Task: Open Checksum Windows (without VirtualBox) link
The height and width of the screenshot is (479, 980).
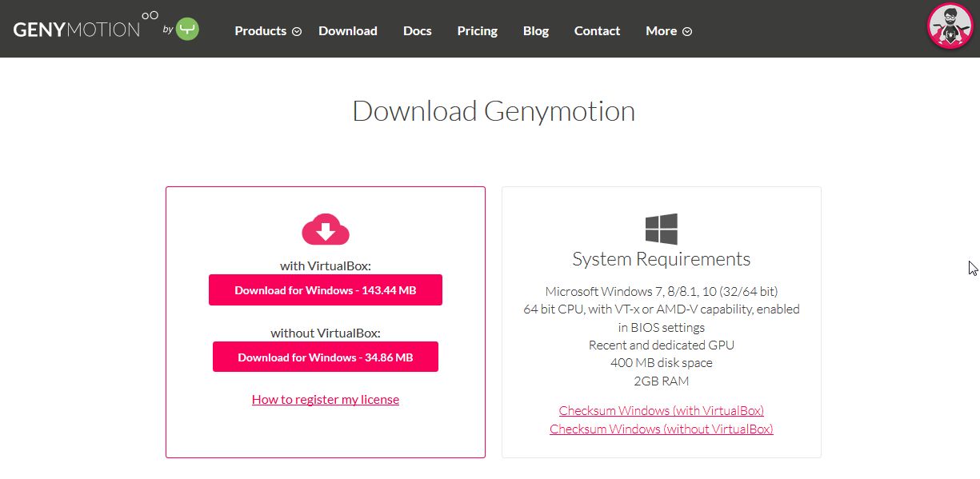Action: pyautogui.click(x=661, y=429)
